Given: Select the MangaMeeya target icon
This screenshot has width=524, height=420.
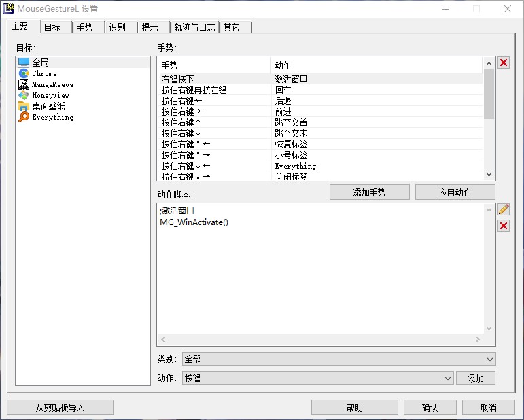Looking at the screenshot, I should click(x=24, y=84).
